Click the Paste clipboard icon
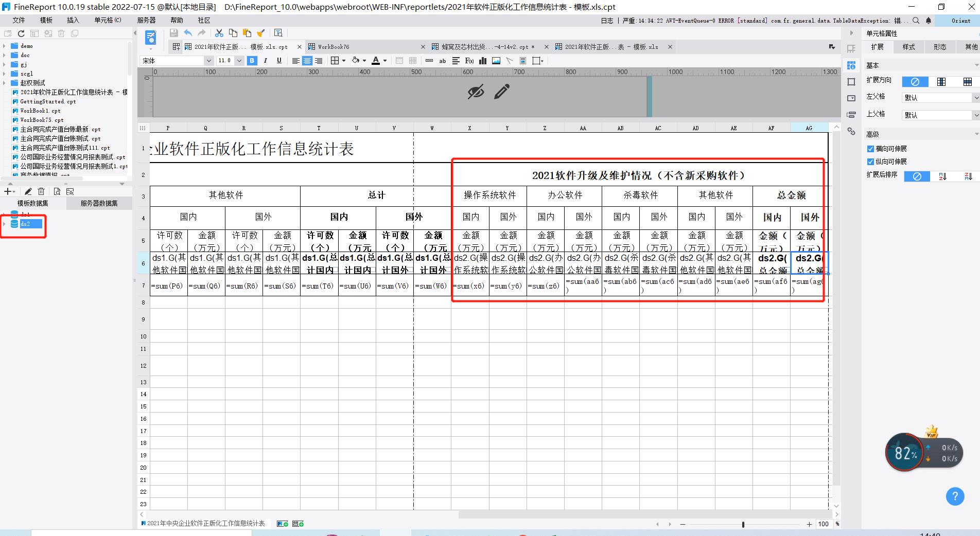Image resolution: width=980 pixels, height=536 pixels. 247,33
